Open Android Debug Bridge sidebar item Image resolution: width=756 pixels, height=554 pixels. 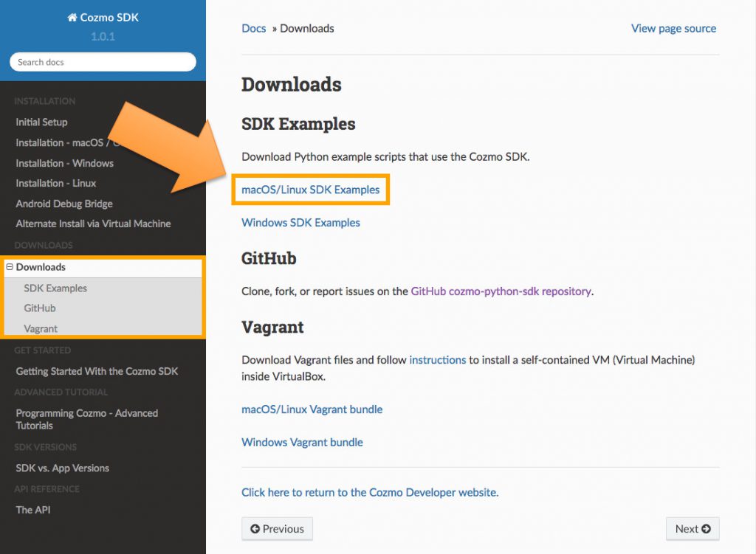[x=64, y=204]
